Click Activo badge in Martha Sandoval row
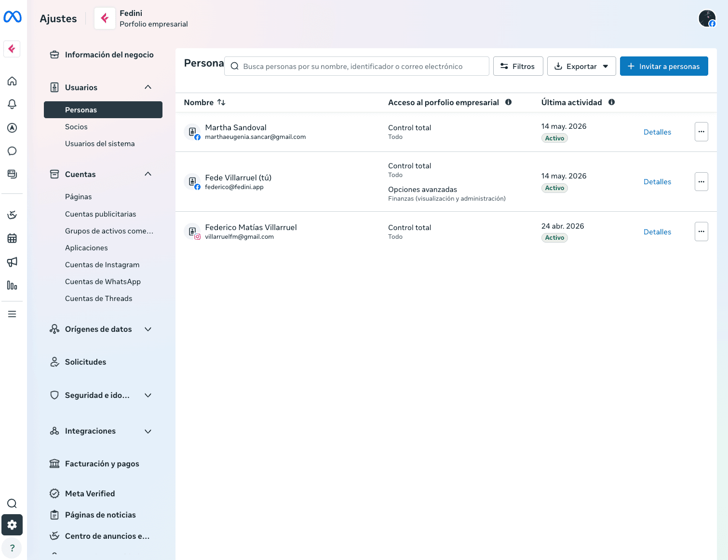728x560 pixels. coord(554,138)
